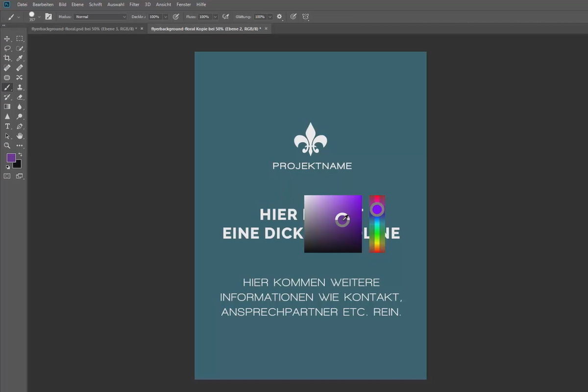The image size is (588, 392).
Task: Switch to flyerbackground-floral.psd tab
Action: click(x=84, y=29)
